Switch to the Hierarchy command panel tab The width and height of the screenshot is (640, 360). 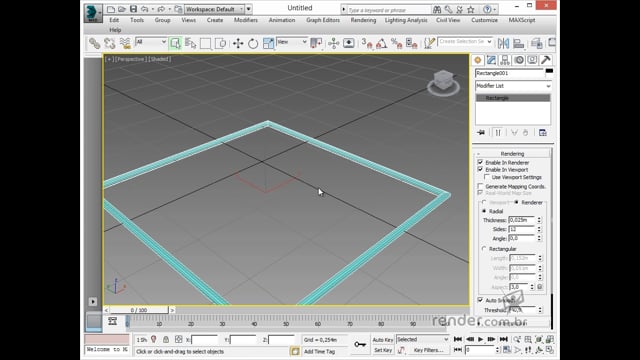pyautogui.click(x=505, y=60)
